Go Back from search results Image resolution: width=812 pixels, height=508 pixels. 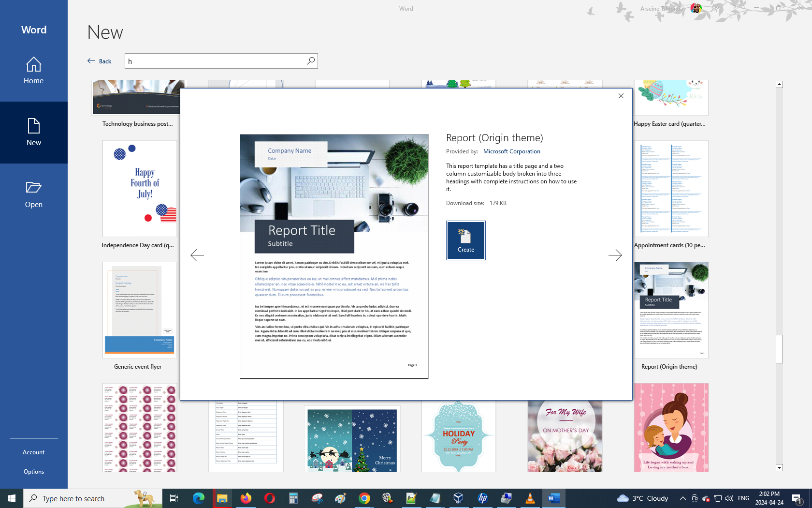pos(100,61)
